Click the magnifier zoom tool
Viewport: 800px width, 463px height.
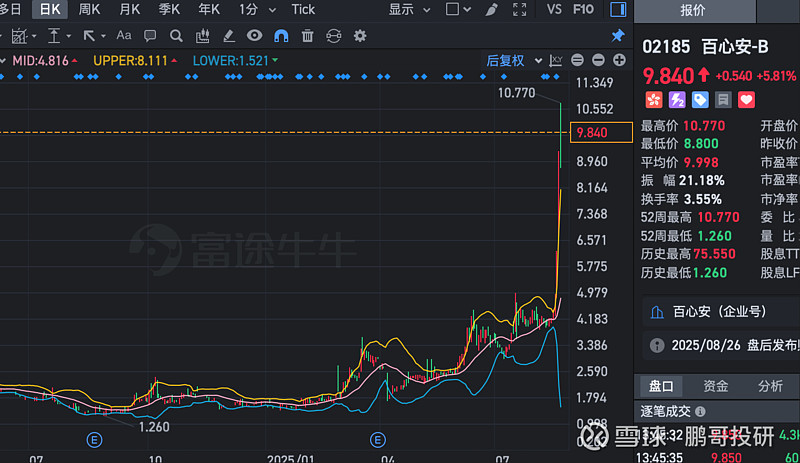tap(176, 36)
